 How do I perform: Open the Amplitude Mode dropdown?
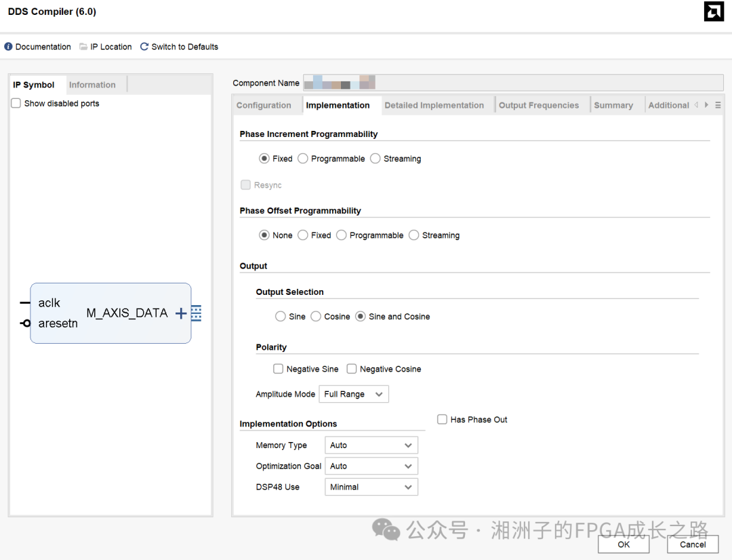pos(354,394)
